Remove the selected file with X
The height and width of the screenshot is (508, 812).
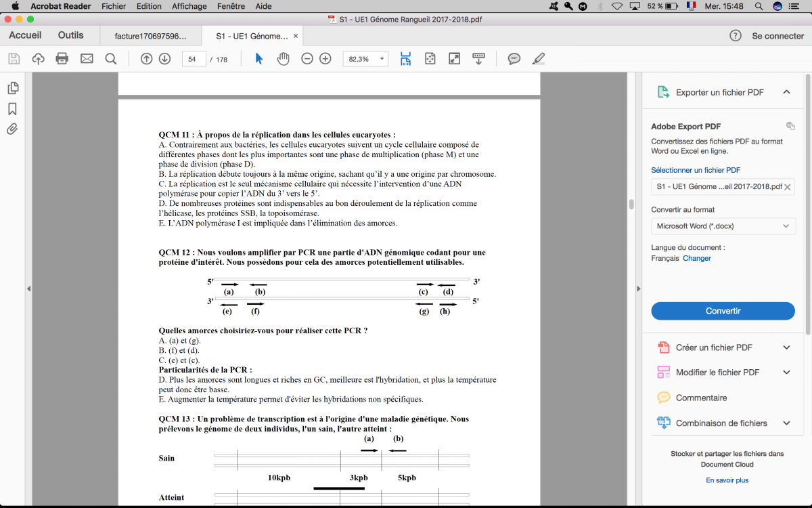tap(788, 187)
